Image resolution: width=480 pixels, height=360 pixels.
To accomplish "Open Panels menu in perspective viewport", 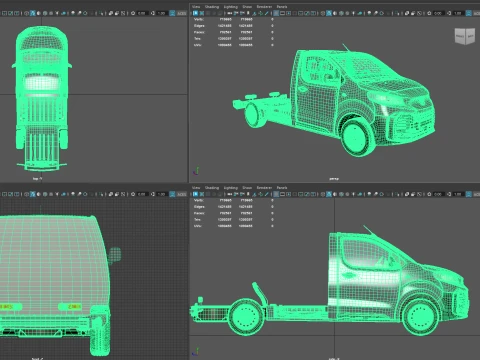I will tap(282, 6).
